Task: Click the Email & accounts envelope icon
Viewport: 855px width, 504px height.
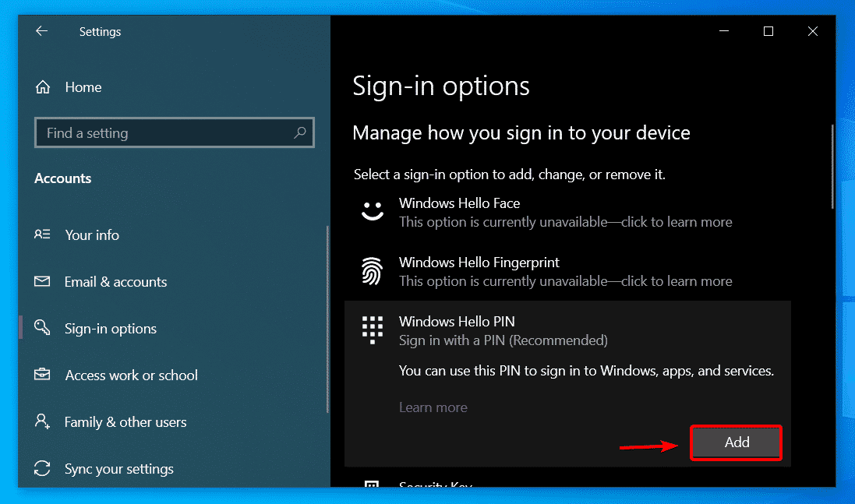Action: point(42,281)
